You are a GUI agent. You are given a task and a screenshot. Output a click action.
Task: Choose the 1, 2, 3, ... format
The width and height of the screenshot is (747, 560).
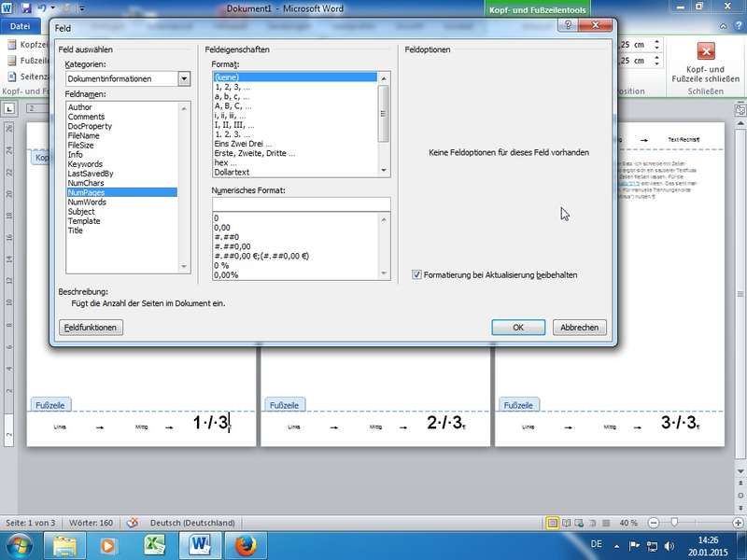295,87
